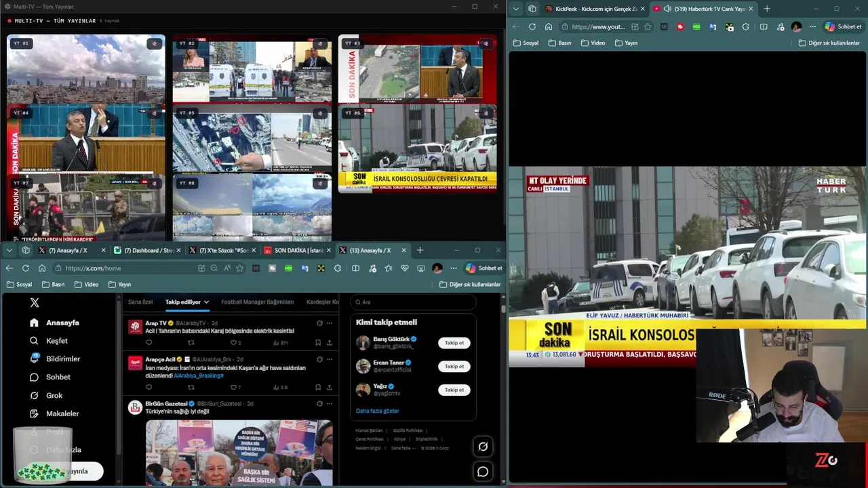Open the floating messages chat button
The image size is (868, 488).
(x=483, y=472)
